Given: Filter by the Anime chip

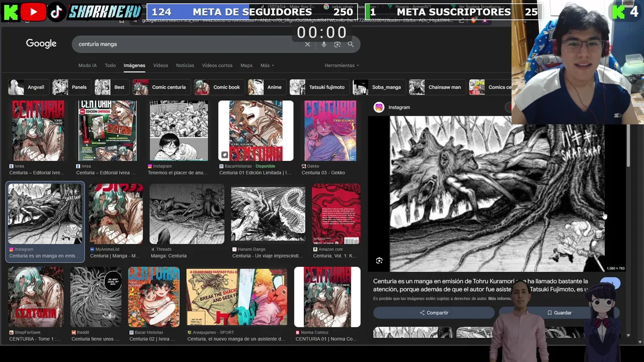Looking at the screenshot, I should pos(267,87).
